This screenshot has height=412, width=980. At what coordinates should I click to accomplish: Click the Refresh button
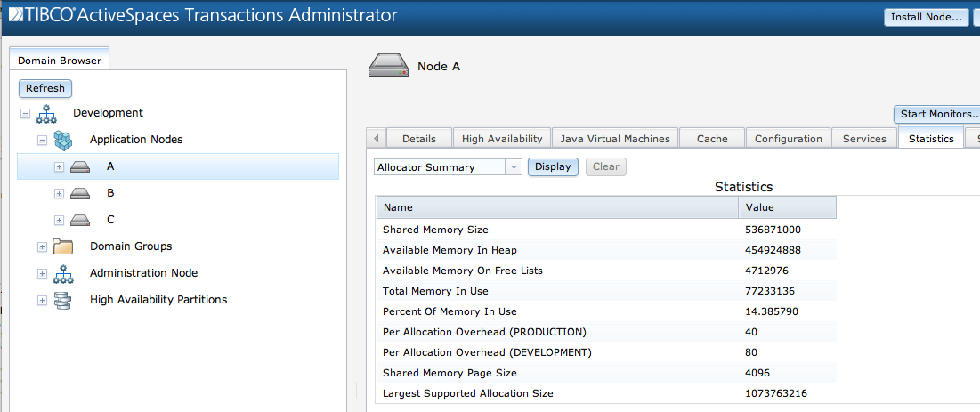coord(45,88)
